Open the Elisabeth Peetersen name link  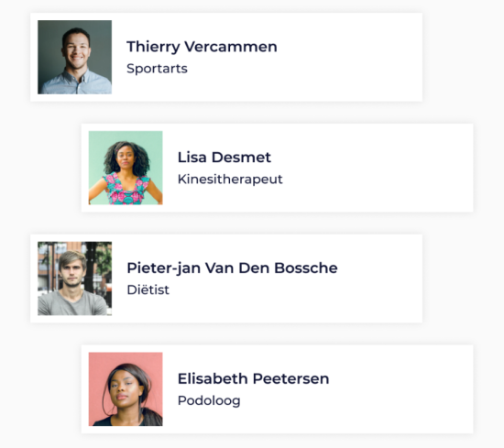253,379
